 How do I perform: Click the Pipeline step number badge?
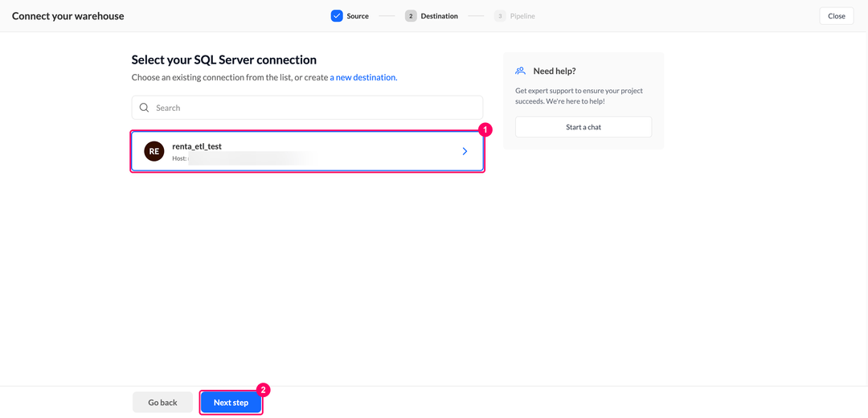500,16
